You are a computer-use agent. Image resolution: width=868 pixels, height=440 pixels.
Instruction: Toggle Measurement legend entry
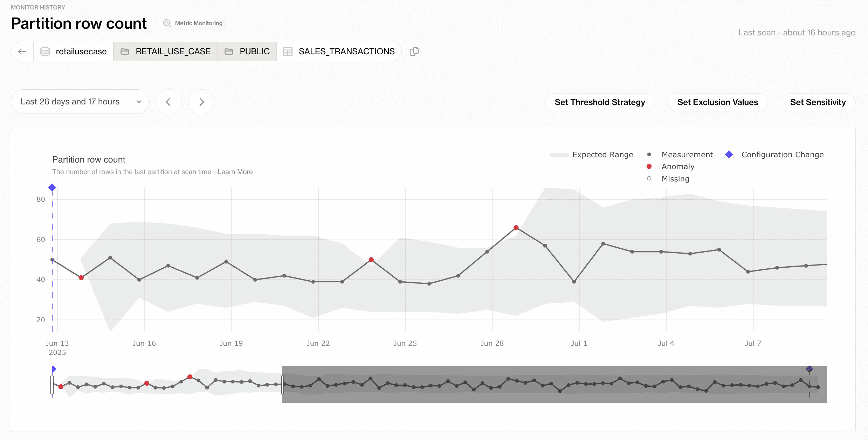(680, 154)
